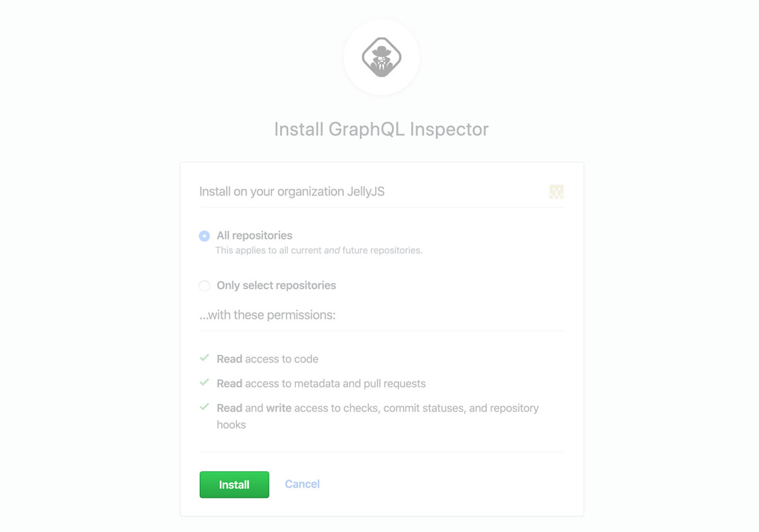
Task: Click the Install GraphQL Inspector page title
Action: click(381, 129)
